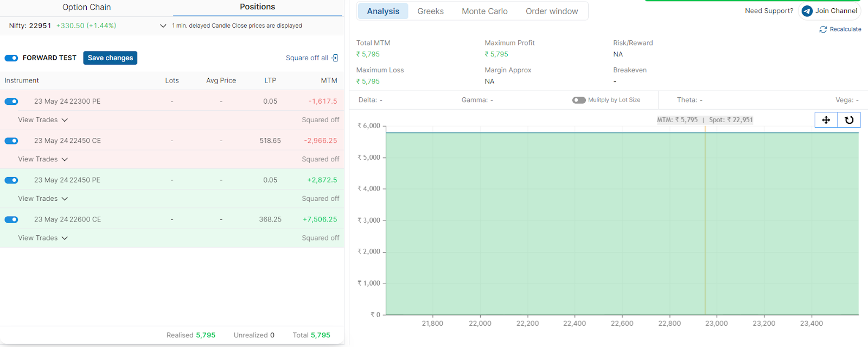Click the 23 May 24 22450 CE instrument name
The width and height of the screenshot is (868, 347).
pyautogui.click(x=67, y=141)
